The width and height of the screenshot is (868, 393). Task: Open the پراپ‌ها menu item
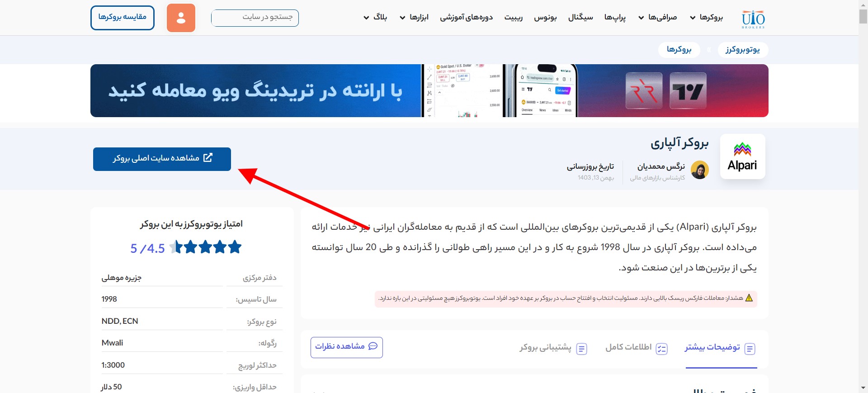tap(615, 17)
